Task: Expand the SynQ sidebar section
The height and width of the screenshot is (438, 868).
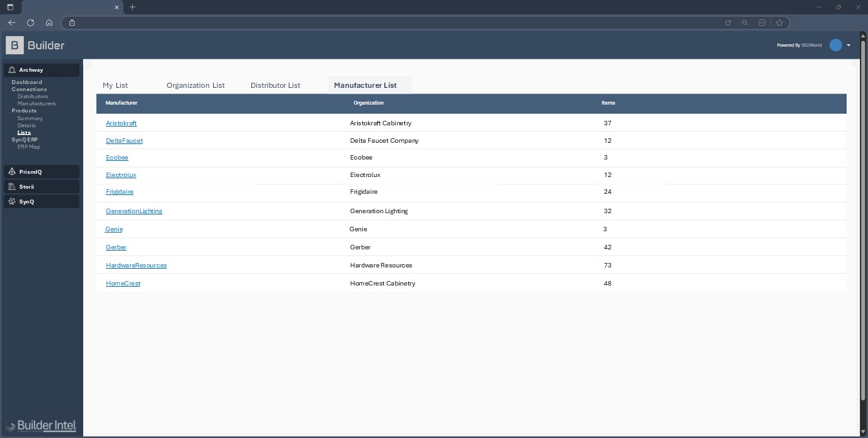Action: pyautogui.click(x=41, y=202)
